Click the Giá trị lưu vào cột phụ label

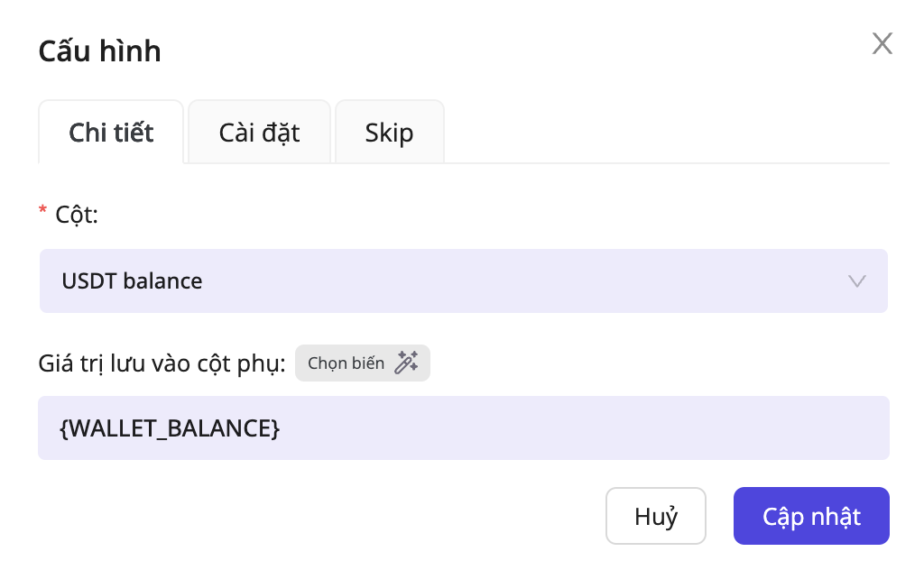tap(162, 363)
